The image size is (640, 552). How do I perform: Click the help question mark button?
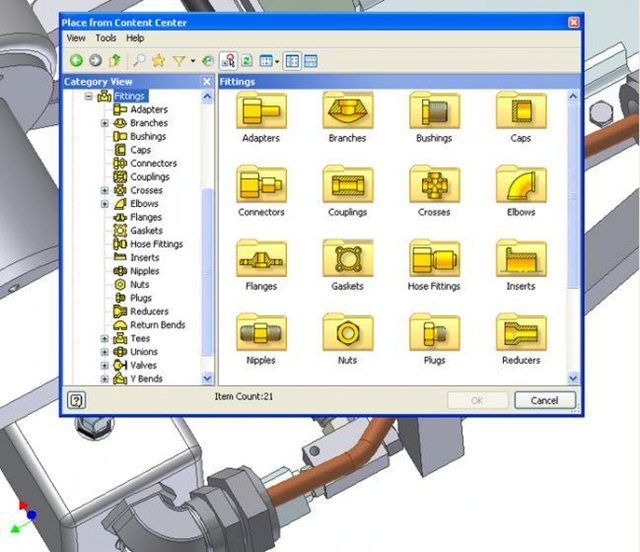tap(76, 400)
